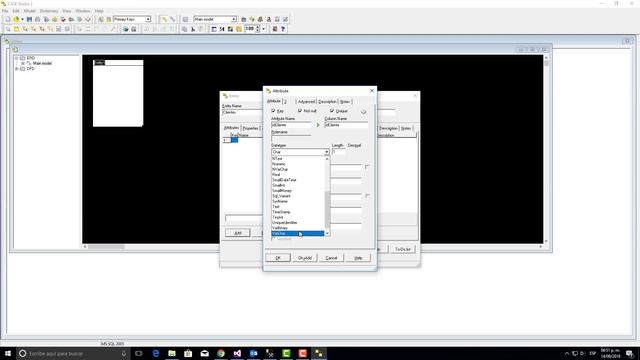Open Microsoft Store from the taskbar
The image size is (640, 360).
pos(188,353)
